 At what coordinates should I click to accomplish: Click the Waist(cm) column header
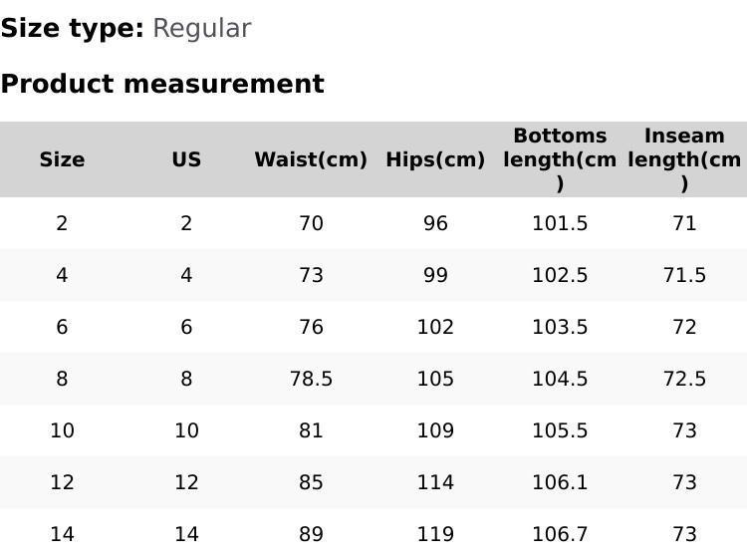point(311,159)
